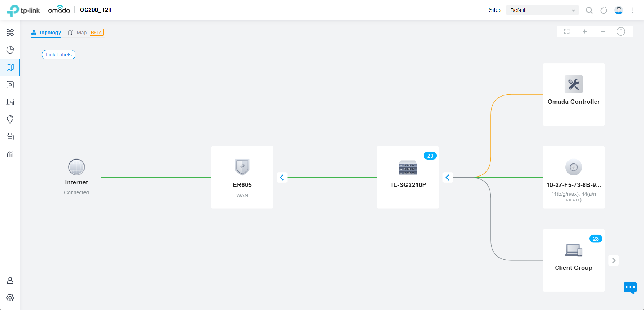
Task: Open the three-dot overflow menu
Action: (632, 10)
